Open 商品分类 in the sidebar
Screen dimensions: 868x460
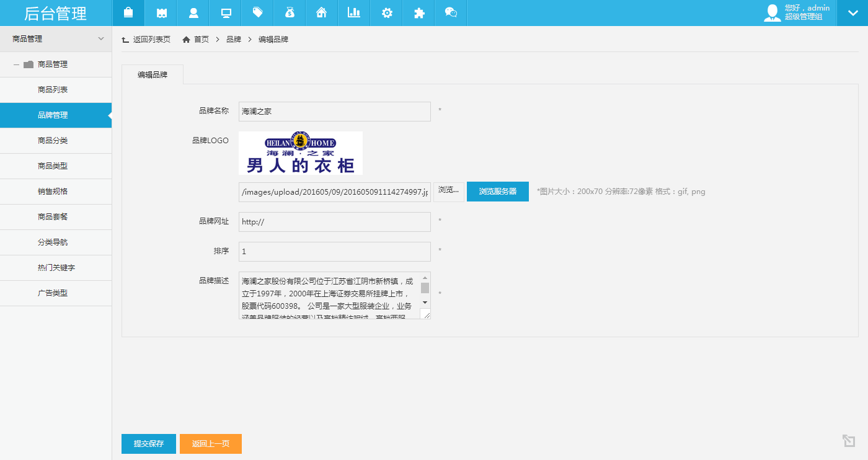coord(56,141)
